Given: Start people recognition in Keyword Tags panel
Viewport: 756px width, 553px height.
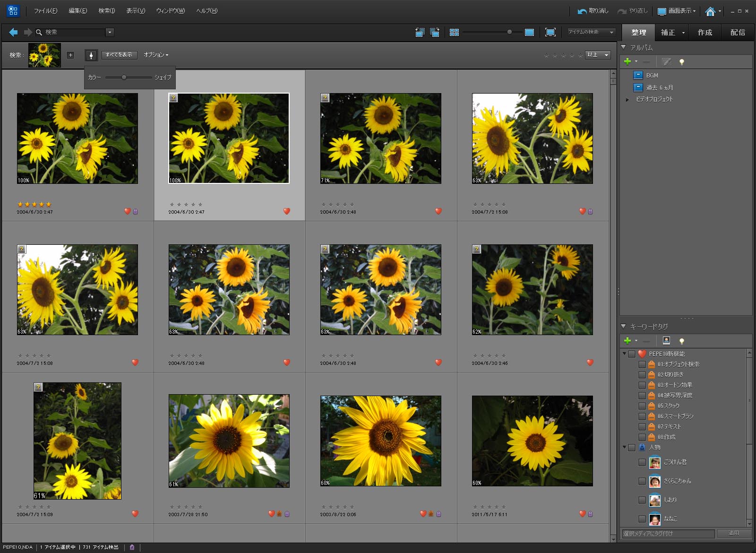Looking at the screenshot, I should 666,340.
